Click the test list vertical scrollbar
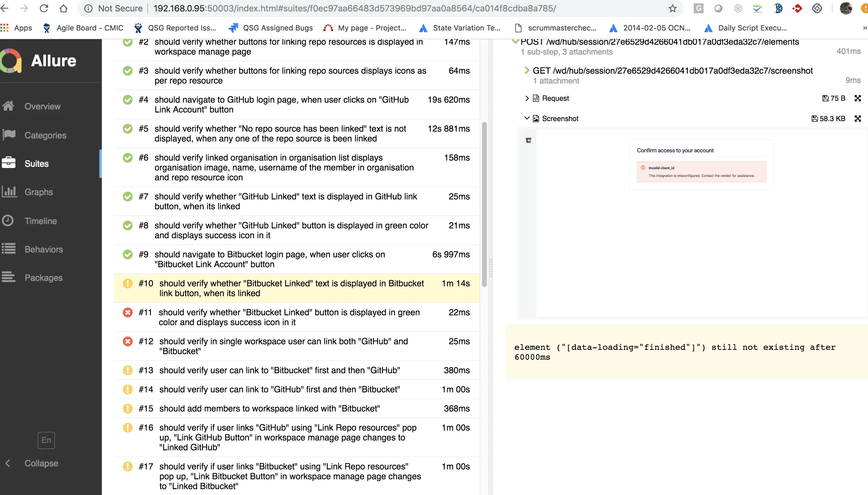Screen dimensions: 868x495 [484, 204]
